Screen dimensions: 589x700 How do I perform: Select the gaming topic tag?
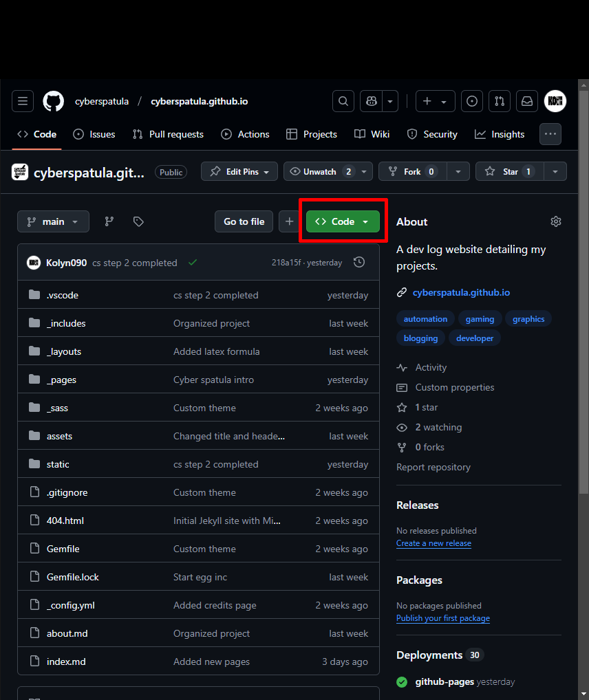(480, 319)
